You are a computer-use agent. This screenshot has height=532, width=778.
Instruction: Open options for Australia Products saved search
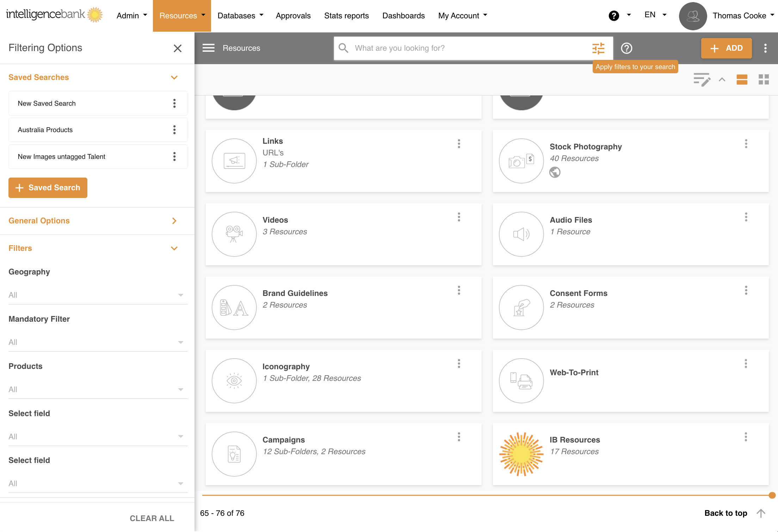pos(174,130)
